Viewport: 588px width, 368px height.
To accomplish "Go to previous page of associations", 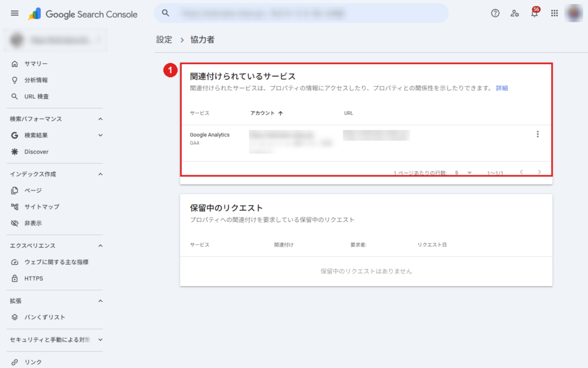I will 521,172.
